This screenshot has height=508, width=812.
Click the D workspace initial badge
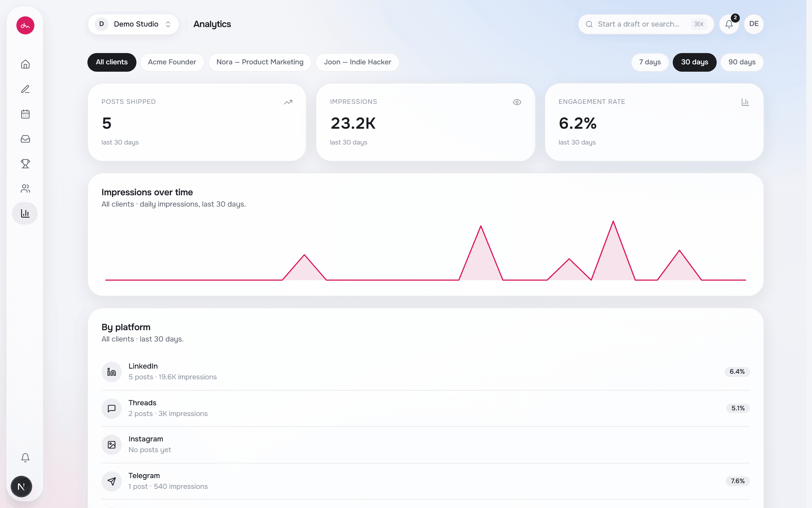point(101,24)
